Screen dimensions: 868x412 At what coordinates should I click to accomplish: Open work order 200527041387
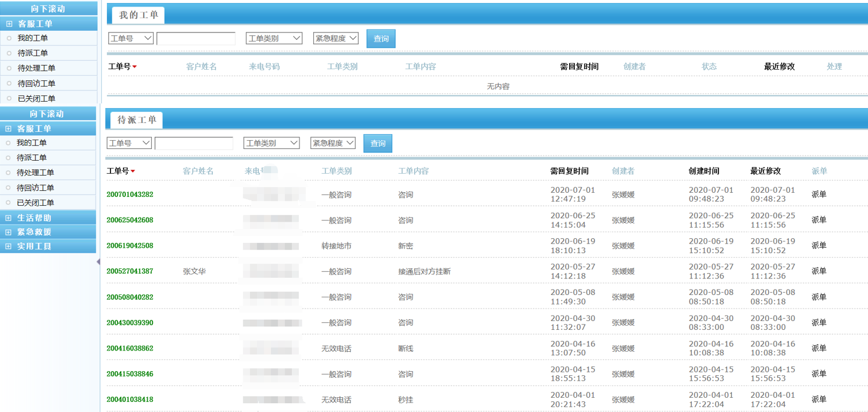[129, 271]
